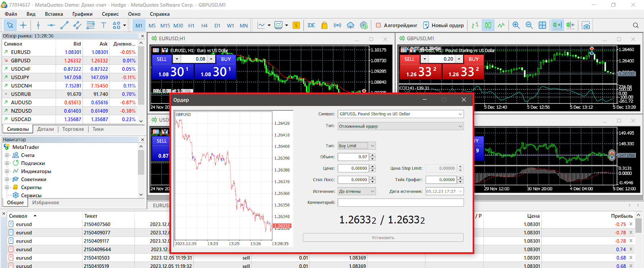644x268 pixels.
Task: Open the Market shopping bag icon
Action: click(324, 25)
